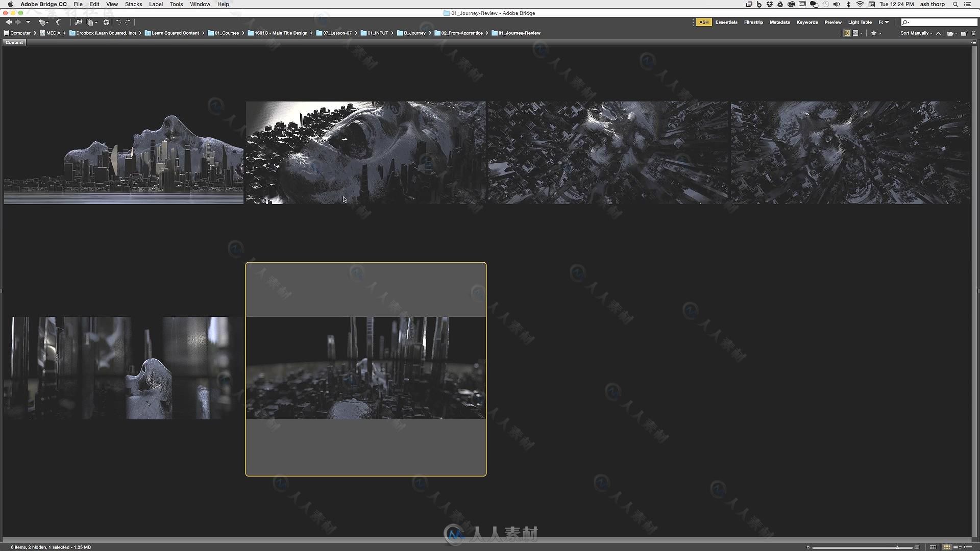
Task: Expand chevron after 01_Courses in path bar
Action: 243,33
